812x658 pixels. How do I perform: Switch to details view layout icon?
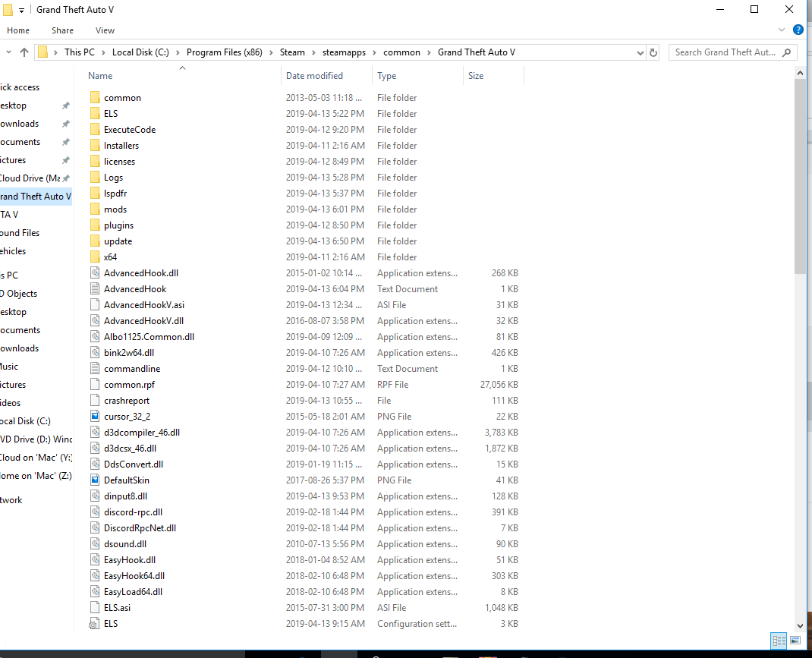[779, 641]
